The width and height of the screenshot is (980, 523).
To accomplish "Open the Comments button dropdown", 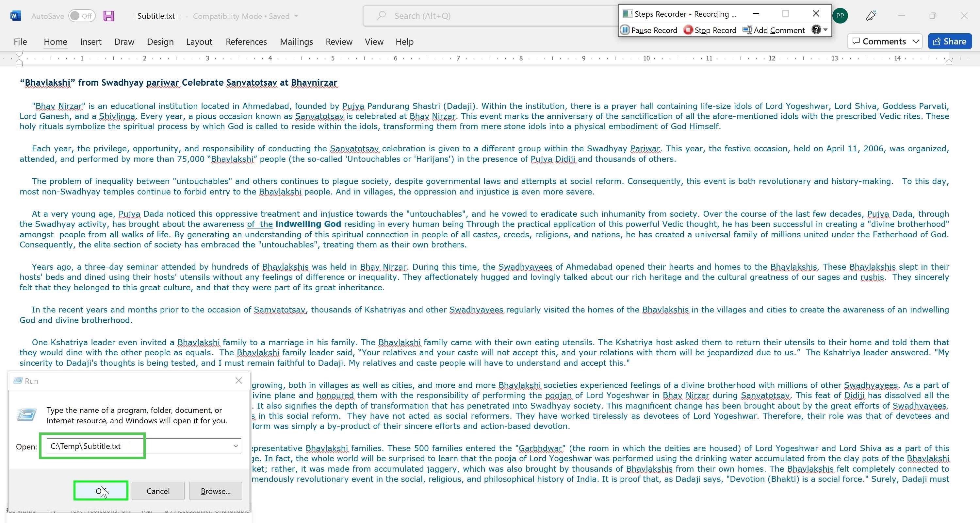I will pos(916,42).
